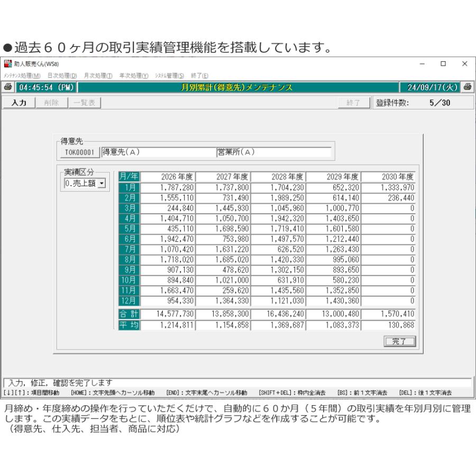This screenshot has height=476, width=476.
Task: Click the 登録件数 count 5/30
Action: 440,103
